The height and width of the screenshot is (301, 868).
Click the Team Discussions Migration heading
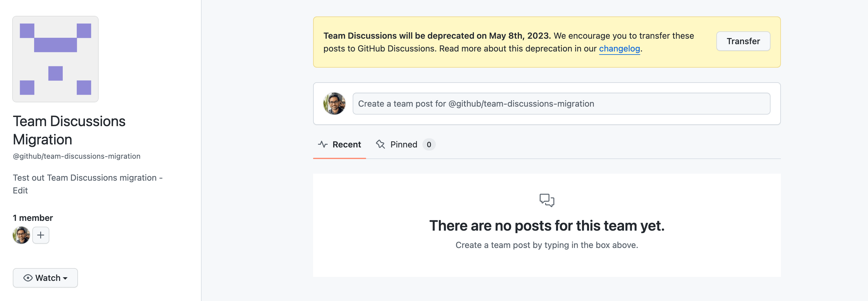[69, 130]
